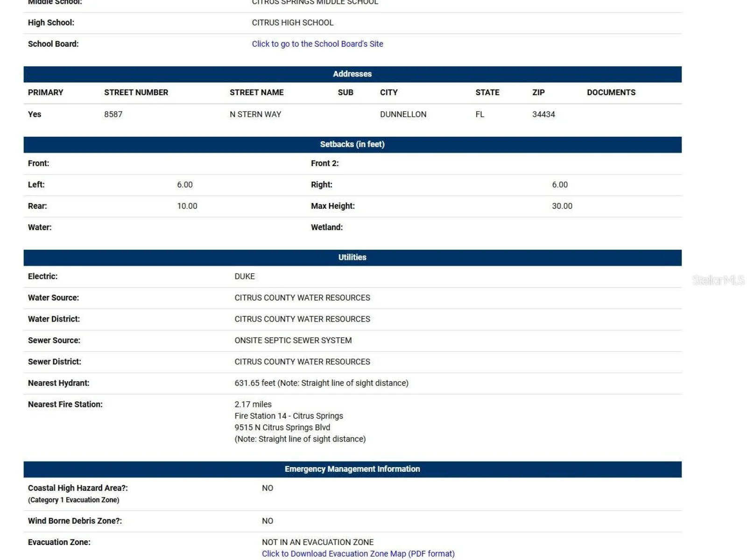This screenshot has width=747, height=560.
Task: Click the Sewer Source label
Action: 54,341
